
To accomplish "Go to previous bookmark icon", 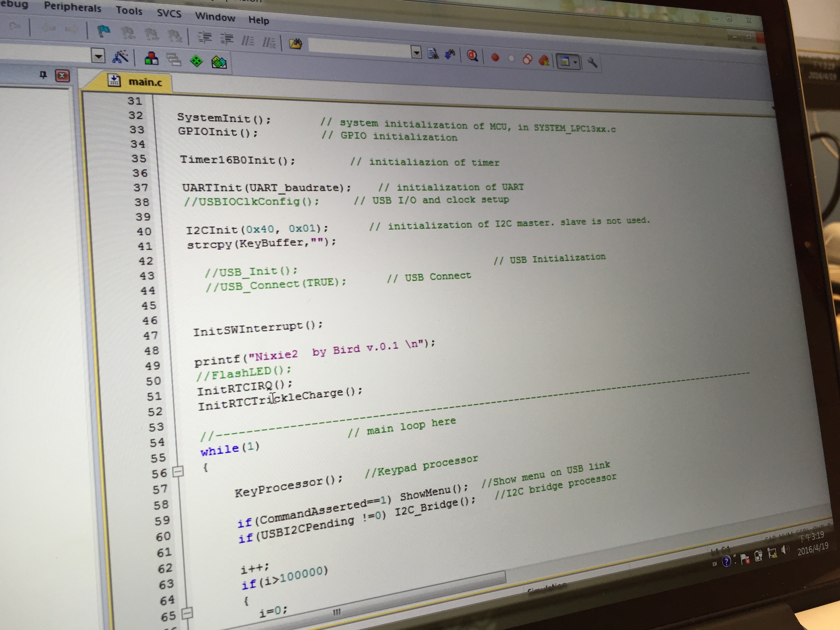I will point(128,33).
